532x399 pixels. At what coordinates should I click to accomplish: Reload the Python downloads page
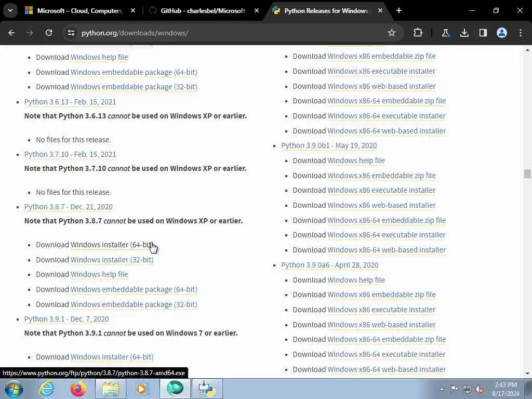pyautogui.click(x=49, y=33)
